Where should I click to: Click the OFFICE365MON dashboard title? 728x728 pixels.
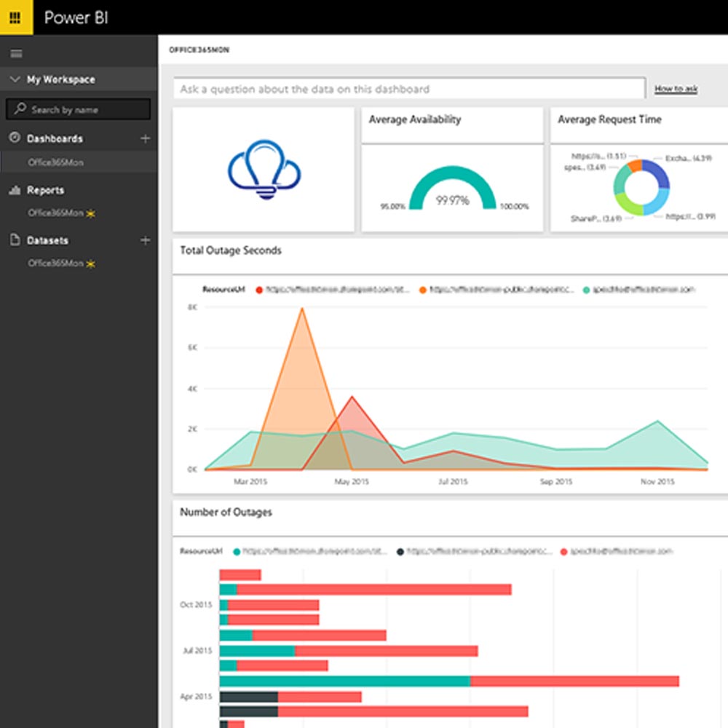199,50
